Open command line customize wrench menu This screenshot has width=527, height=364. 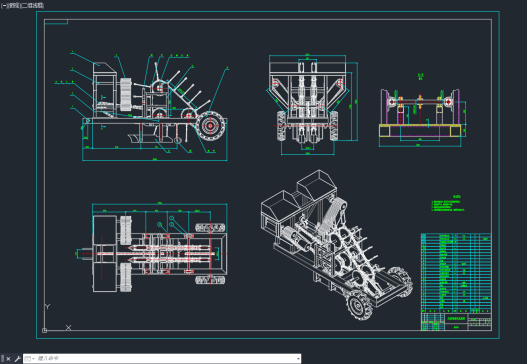pos(17,359)
